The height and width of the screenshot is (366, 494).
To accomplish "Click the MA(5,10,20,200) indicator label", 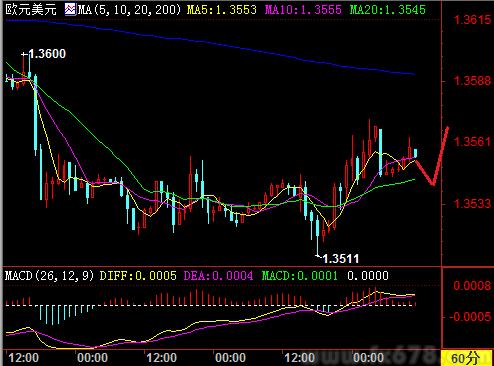I will (x=129, y=10).
